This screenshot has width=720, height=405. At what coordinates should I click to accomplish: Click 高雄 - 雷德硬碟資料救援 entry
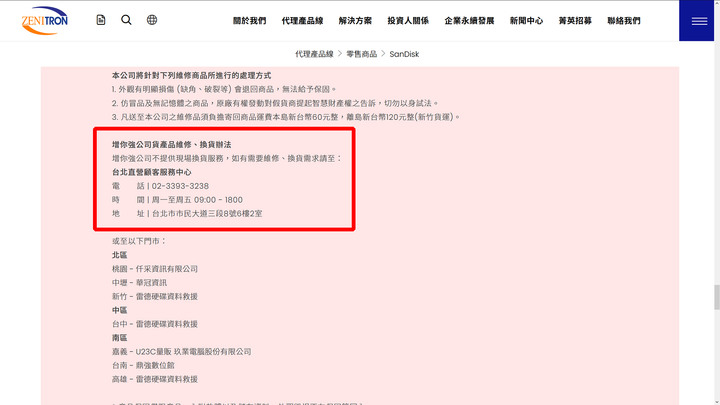coord(155,379)
